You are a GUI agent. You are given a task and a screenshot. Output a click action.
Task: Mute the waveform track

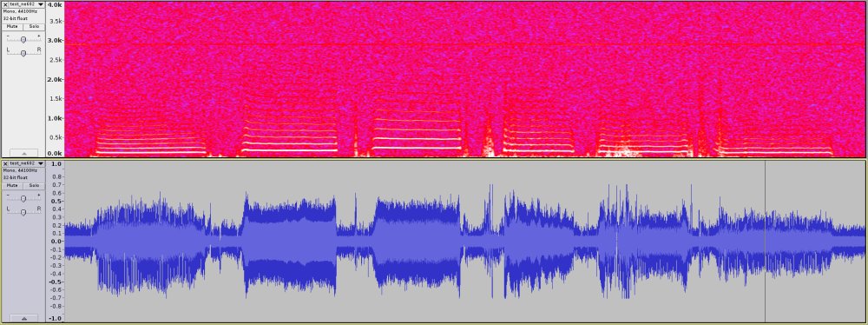click(x=11, y=185)
